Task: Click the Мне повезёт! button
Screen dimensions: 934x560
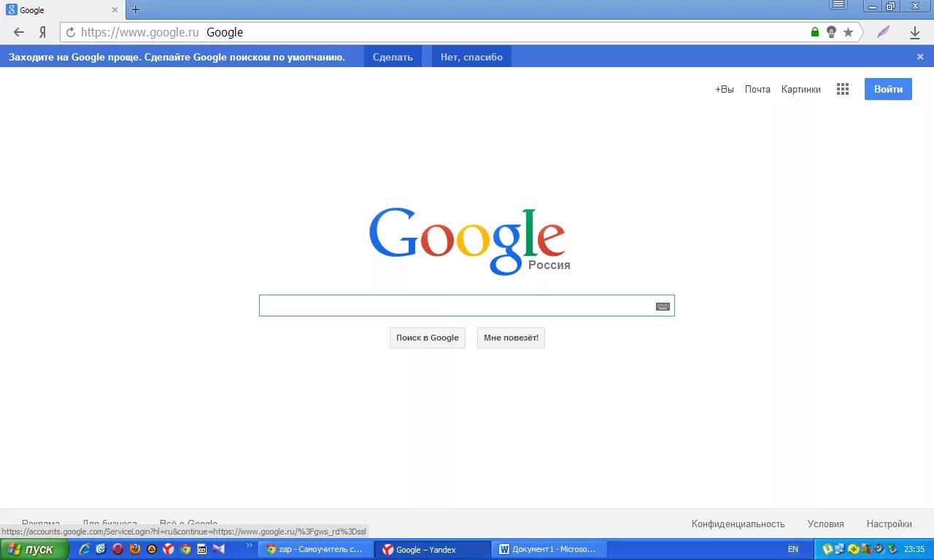Action: (511, 338)
